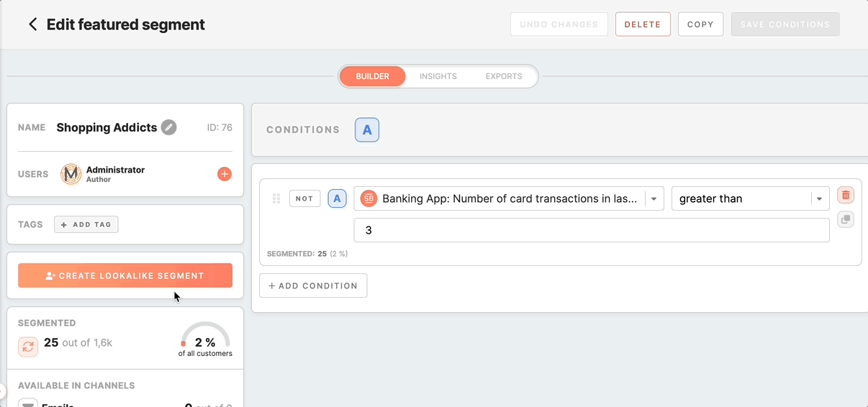Image resolution: width=868 pixels, height=407 pixels.
Task: Click the Add Condition button
Action: (313, 285)
